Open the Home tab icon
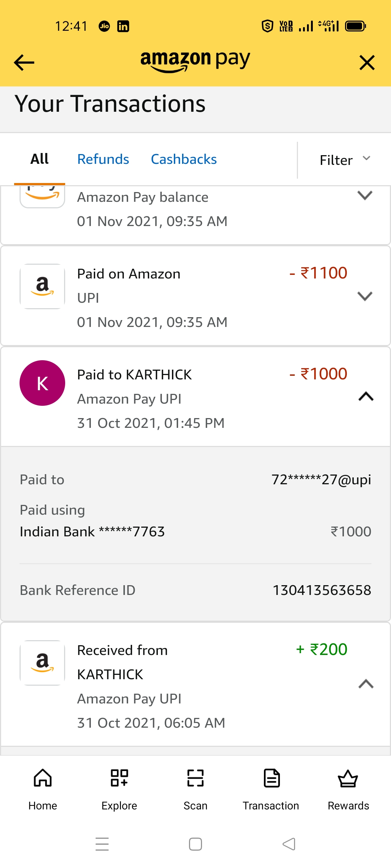This screenshot has height=868, width=391. [x=43, y=778]
